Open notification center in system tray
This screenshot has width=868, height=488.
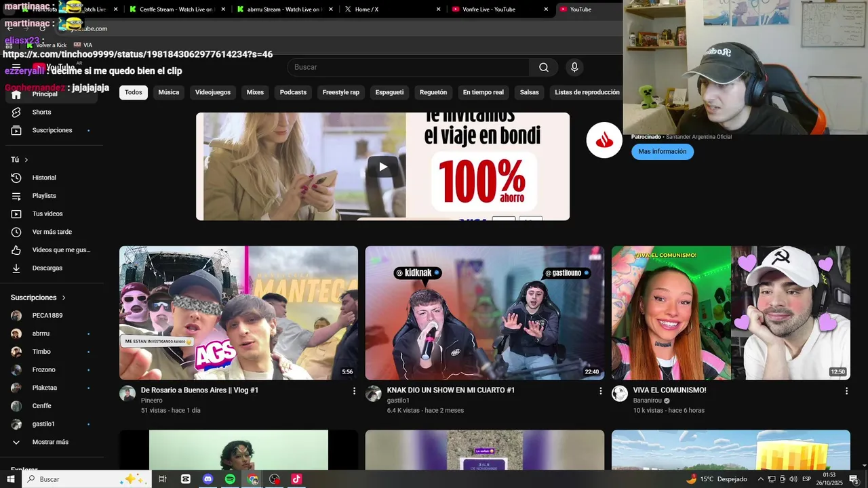coord(854,479)
